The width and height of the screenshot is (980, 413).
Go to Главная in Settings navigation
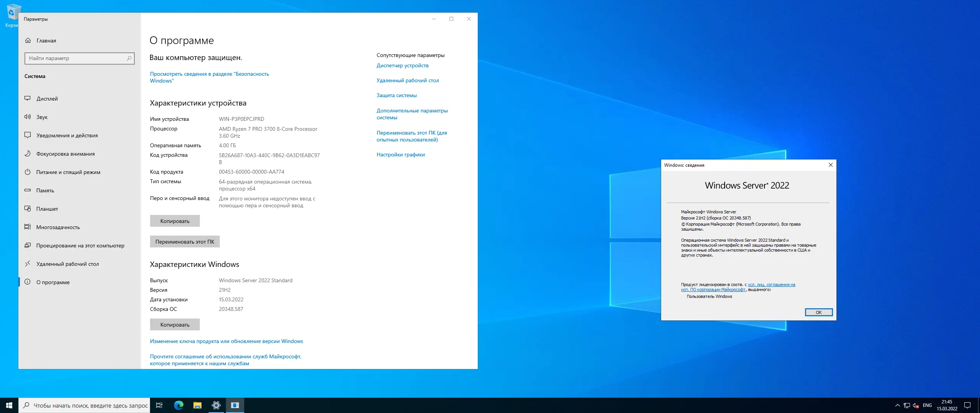[x=46, y=41]
